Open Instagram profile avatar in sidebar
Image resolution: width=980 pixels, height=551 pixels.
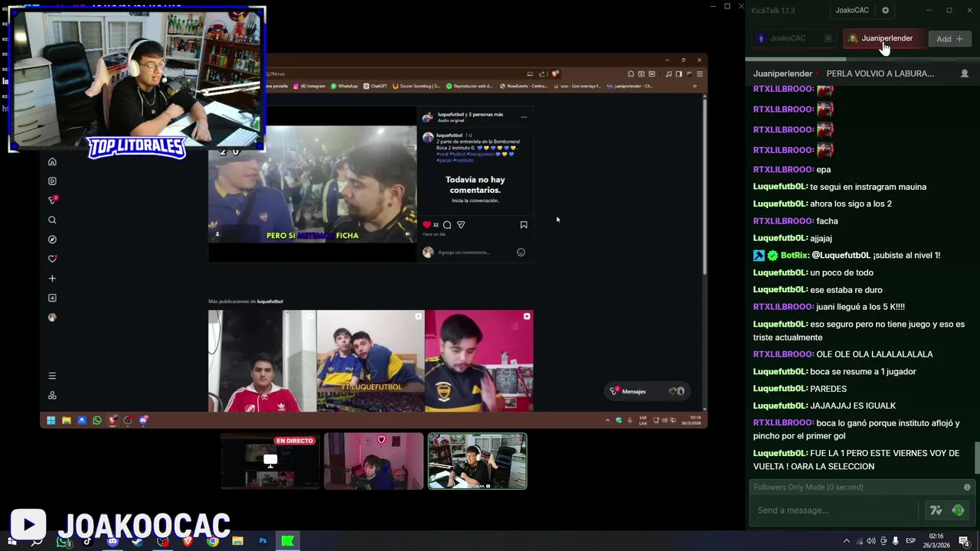[52, 318]
